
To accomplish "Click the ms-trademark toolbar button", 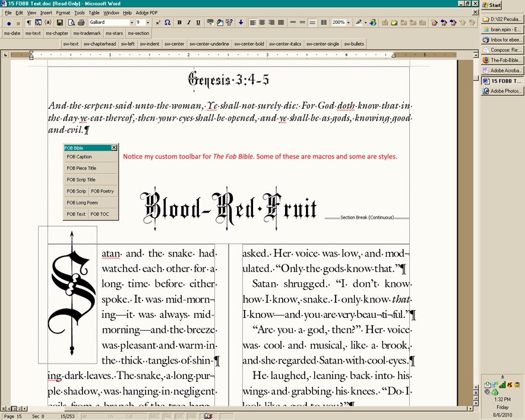I will click(87, 33).
